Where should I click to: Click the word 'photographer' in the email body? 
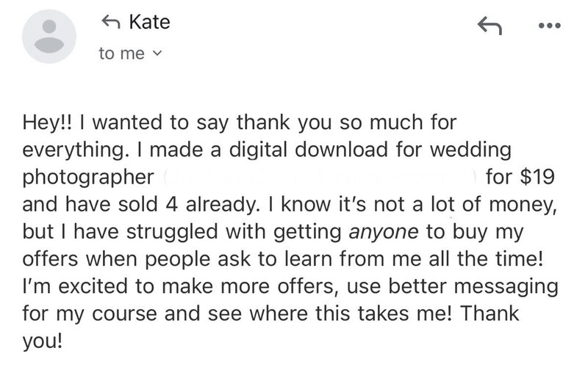tap(88, 178)
